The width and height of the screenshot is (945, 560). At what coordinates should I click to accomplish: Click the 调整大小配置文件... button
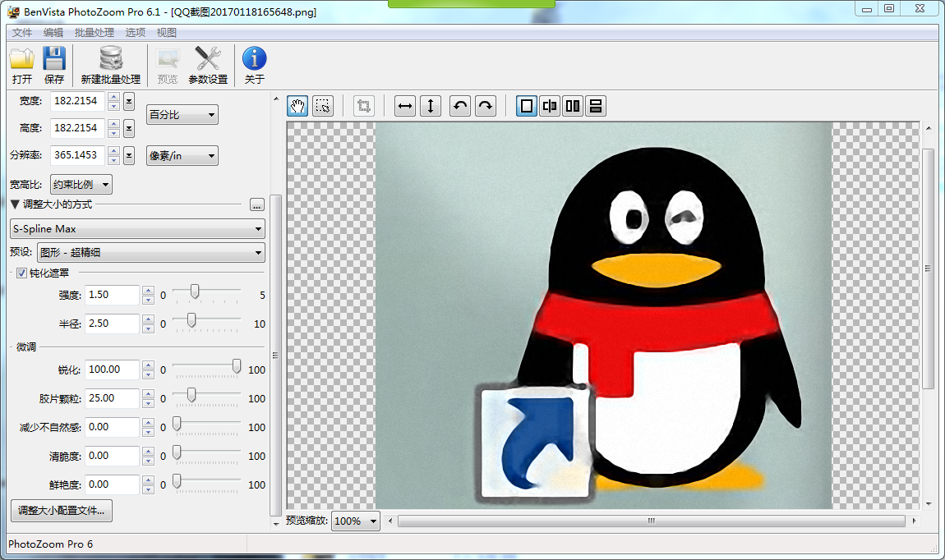62,511
